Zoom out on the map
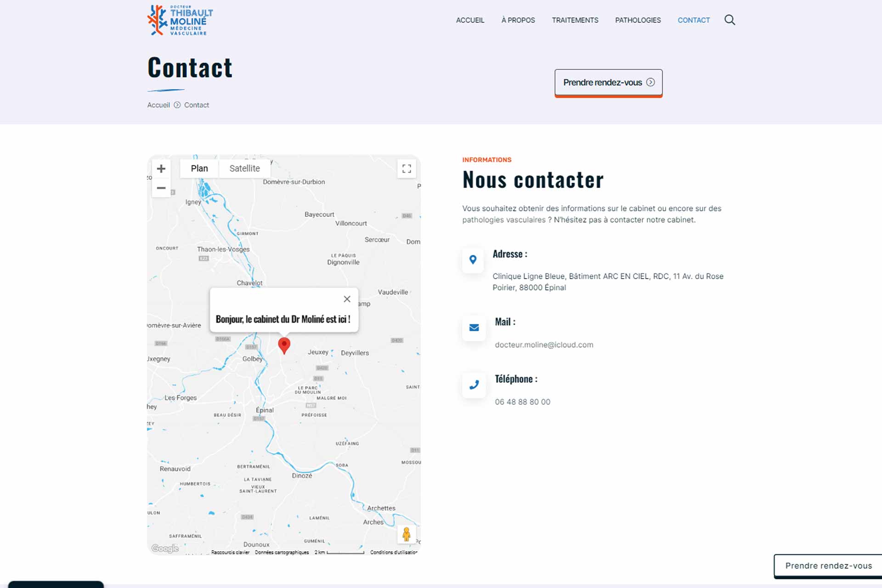This screenshot has width=882, height=588. pos(161,188)
